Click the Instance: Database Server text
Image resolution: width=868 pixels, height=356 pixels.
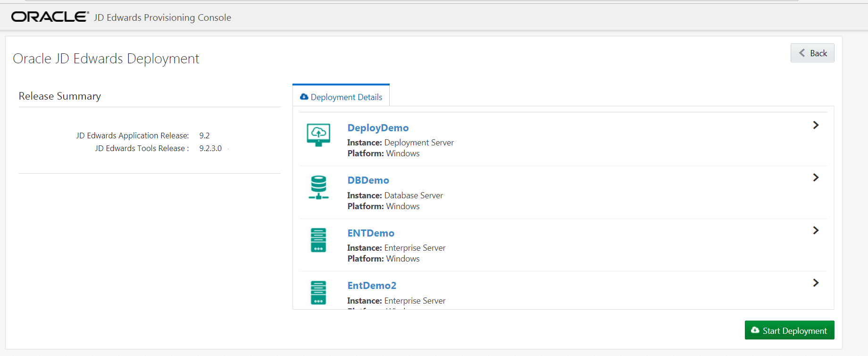tap(395, 195)
